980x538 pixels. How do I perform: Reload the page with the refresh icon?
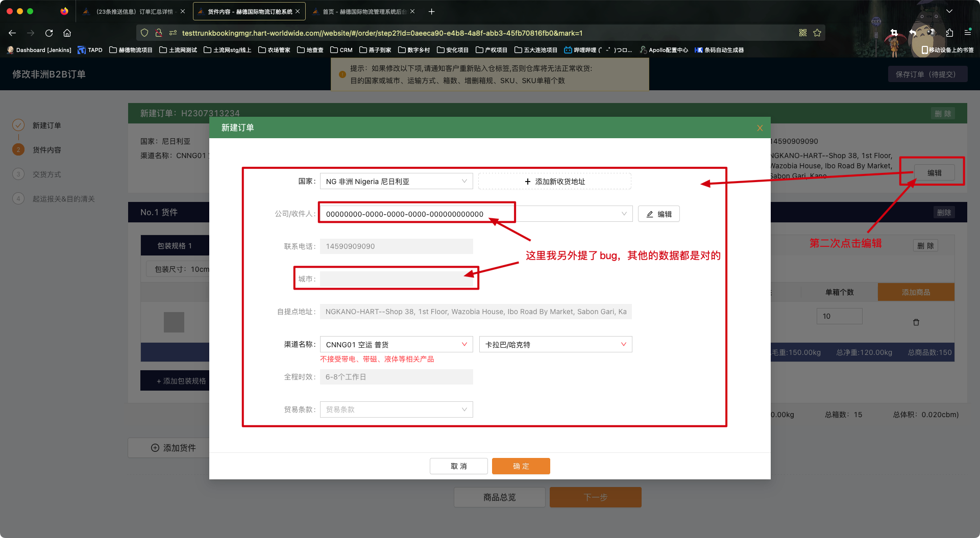(48, 33)
